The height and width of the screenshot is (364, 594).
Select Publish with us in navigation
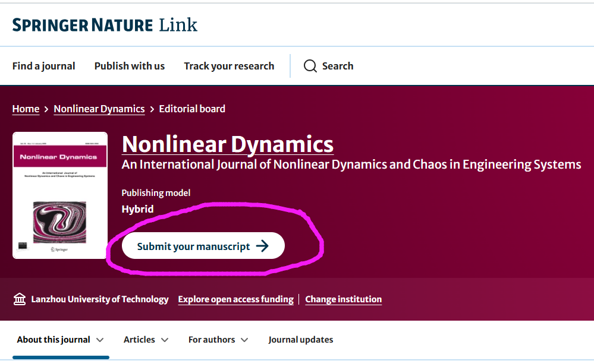(x=130, y=66)
